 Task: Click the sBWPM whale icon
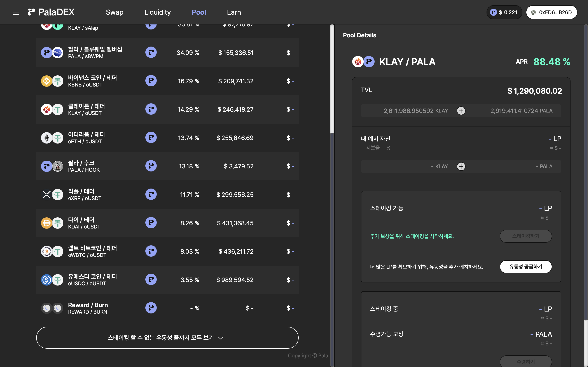click(x=58, y=53)
